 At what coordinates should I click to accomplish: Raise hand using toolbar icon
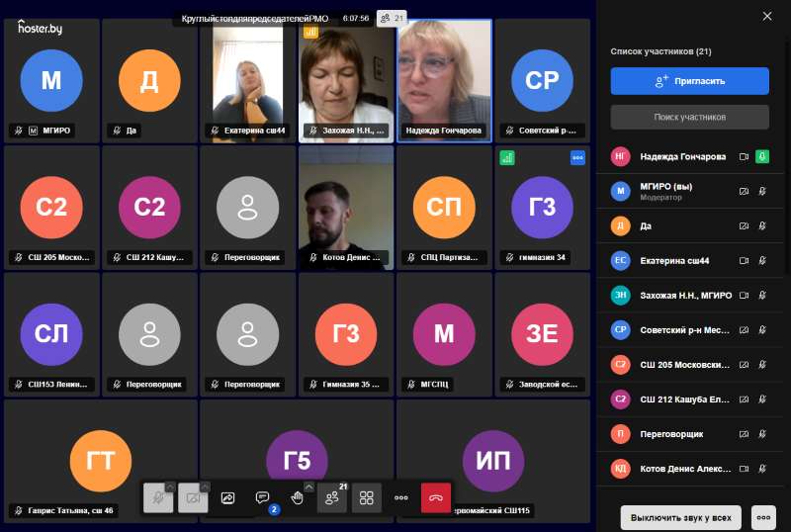tap(298, 498)
